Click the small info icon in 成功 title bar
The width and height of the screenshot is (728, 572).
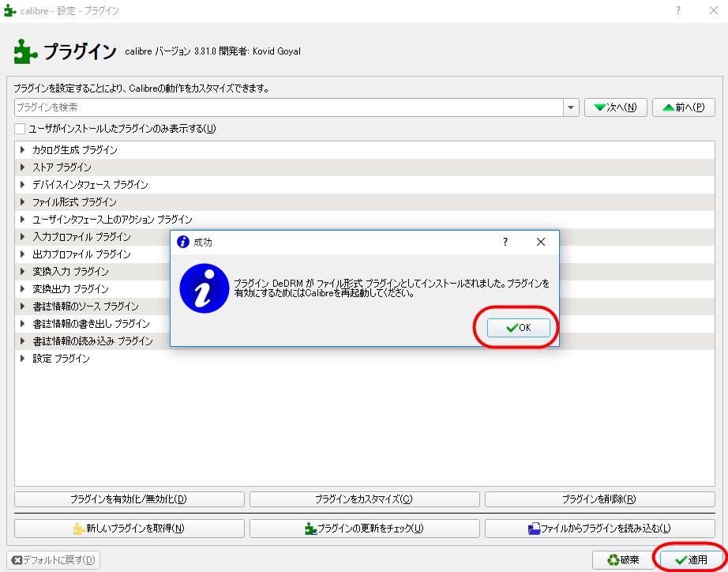point(183,242)
